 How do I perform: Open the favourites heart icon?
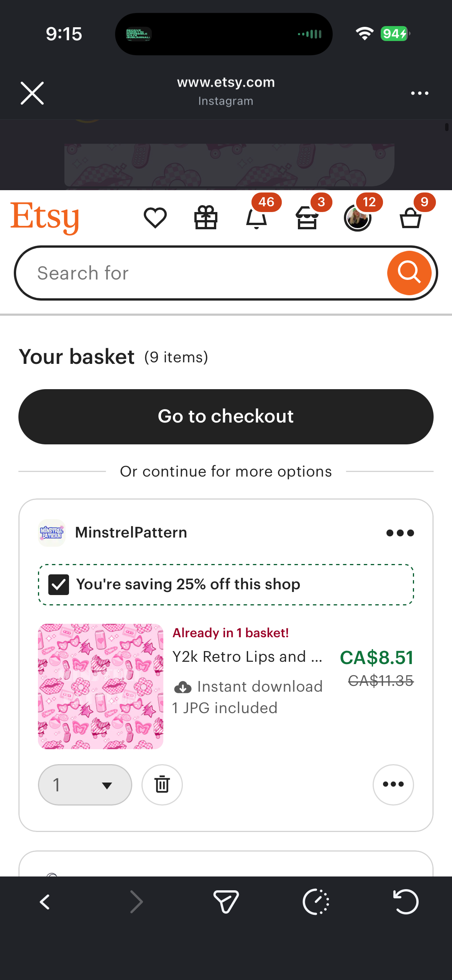[x=155, y=218]
